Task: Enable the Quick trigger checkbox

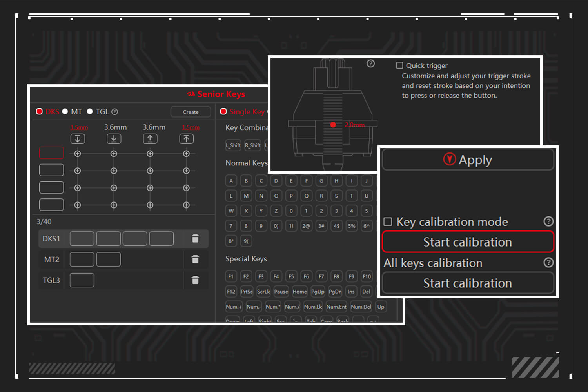Action: tap(399, 65)
